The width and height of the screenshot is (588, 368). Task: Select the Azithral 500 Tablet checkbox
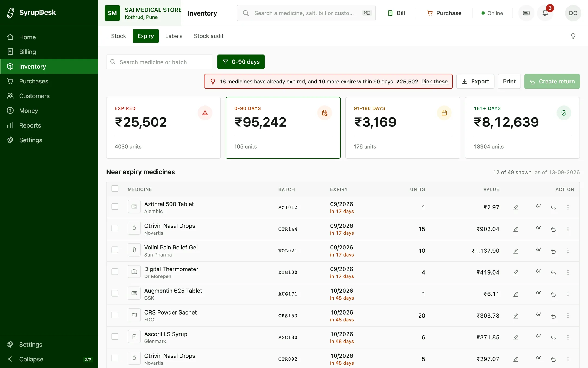[115, 207]
